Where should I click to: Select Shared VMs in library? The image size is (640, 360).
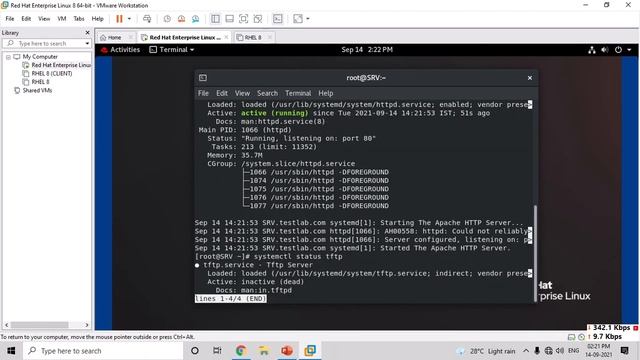tap(37, 91)
